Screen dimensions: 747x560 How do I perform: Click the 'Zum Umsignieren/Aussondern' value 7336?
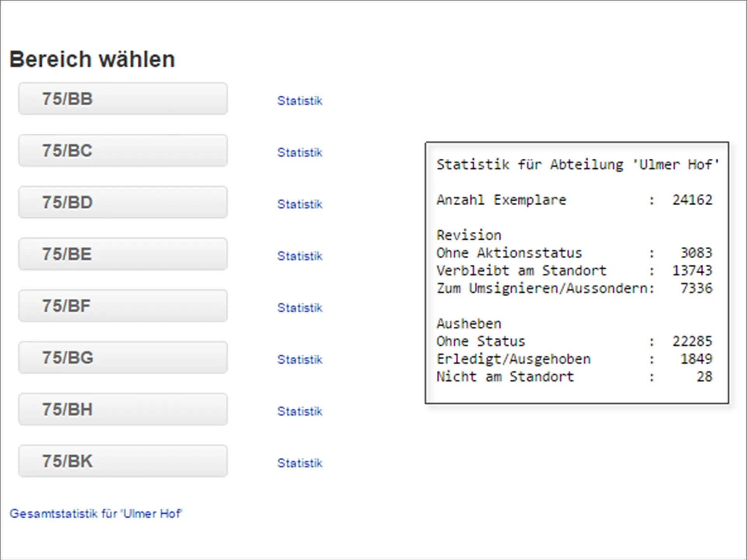(x=696, y=288)
